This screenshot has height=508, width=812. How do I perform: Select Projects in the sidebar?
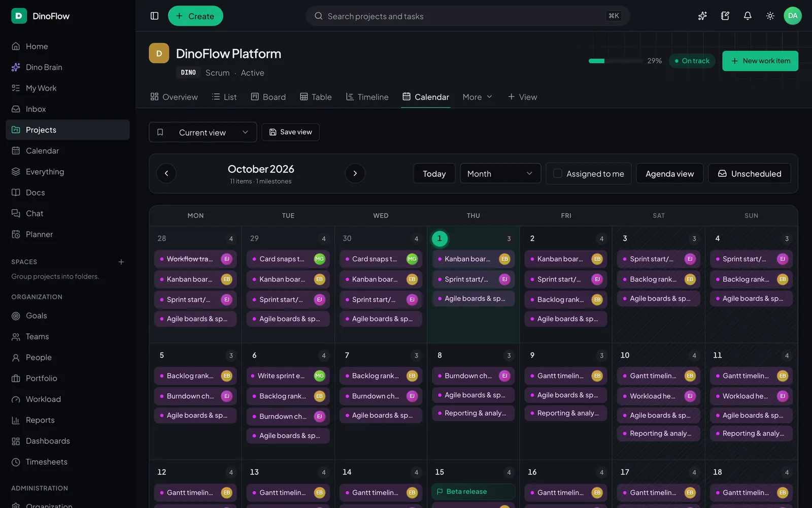click(67, 130)
